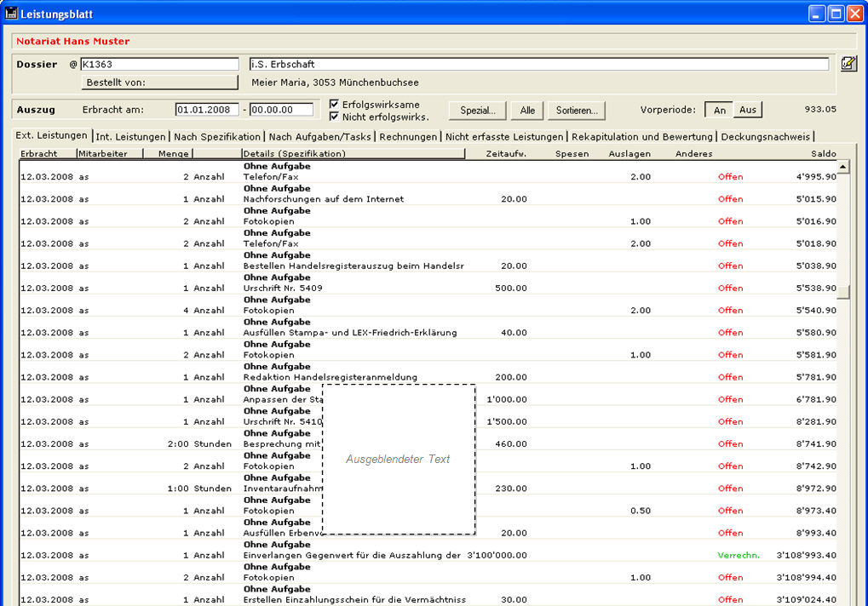Open the Rechnungen tab
The image size is (868, 606).
(x=409, y=137)
